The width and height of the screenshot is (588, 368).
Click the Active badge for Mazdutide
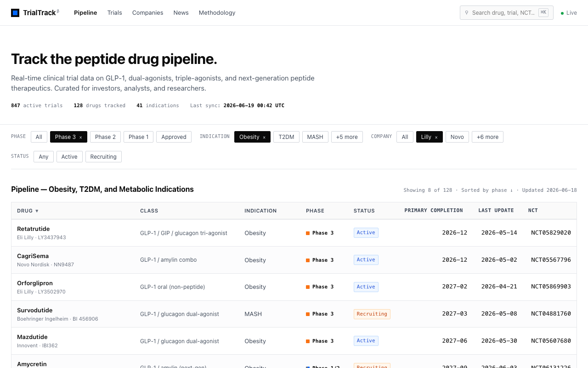click(x=366, y=341)
